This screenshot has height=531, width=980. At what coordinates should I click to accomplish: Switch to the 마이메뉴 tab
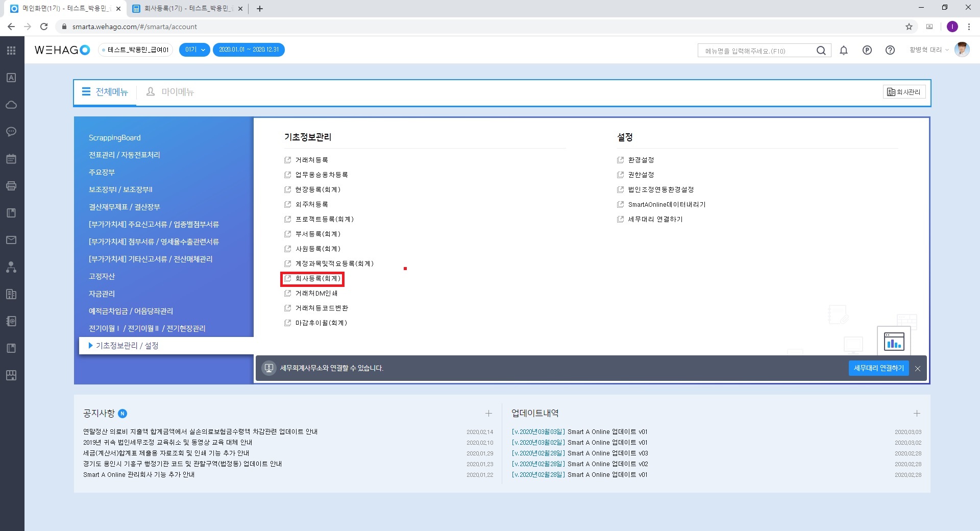(x=170, y=92)
